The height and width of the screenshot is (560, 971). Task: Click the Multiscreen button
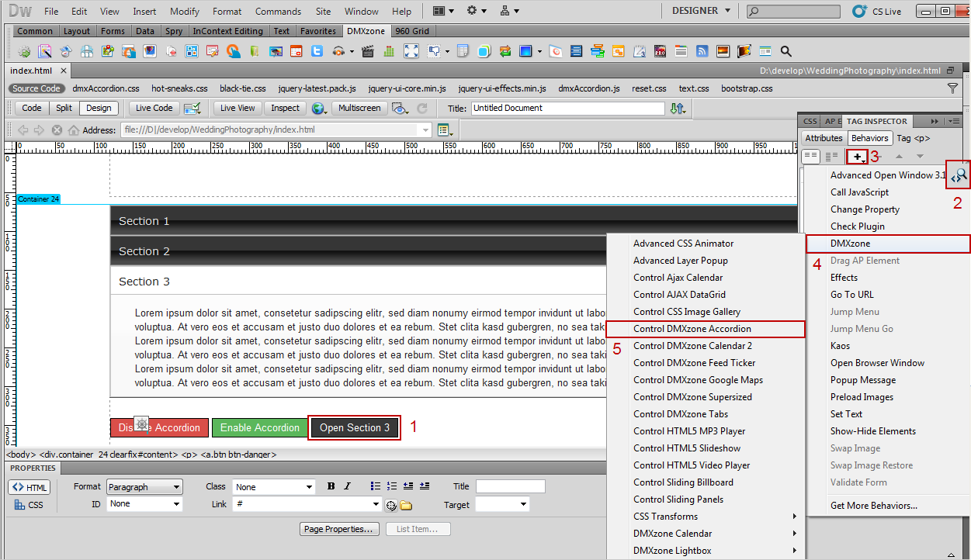(x=359, y=109)
